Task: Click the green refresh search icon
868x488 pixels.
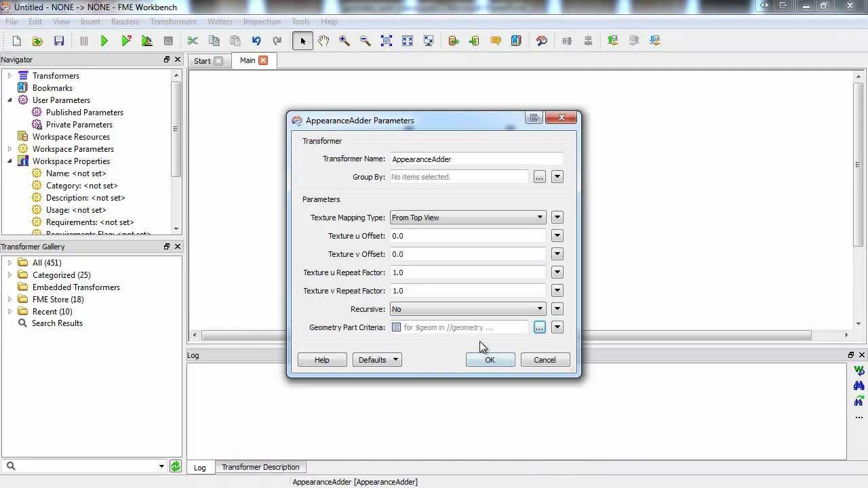Action: 176,466
